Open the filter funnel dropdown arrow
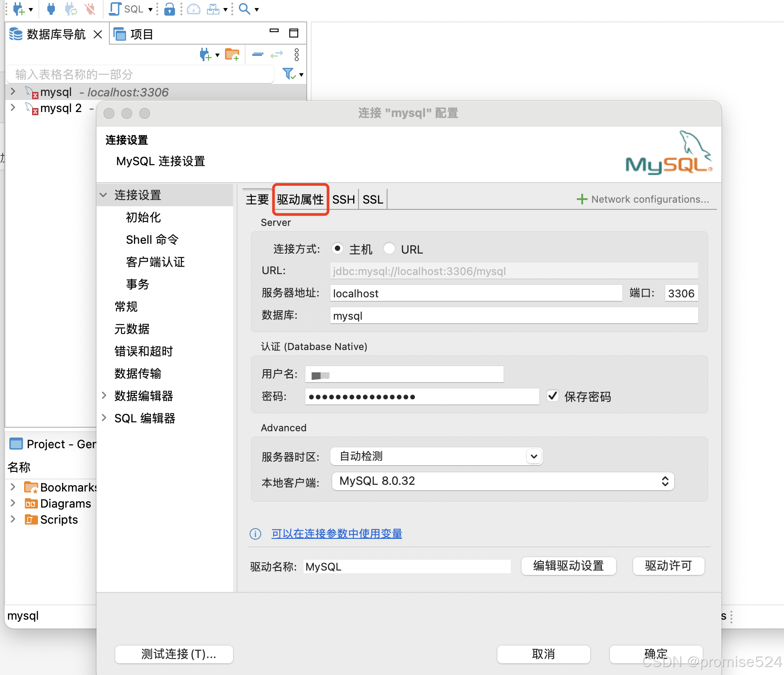Image resolution: width=784 pixels, height=675 pixels. [x=301, y=75]
